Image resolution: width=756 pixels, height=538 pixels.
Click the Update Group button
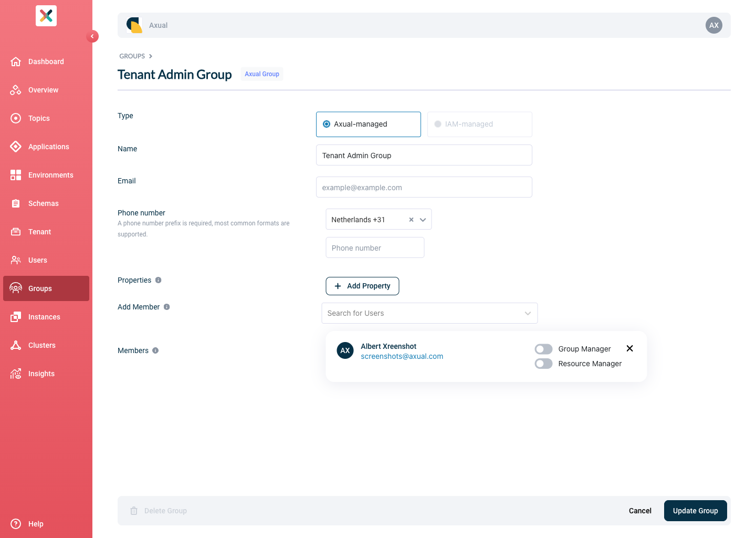695,511
